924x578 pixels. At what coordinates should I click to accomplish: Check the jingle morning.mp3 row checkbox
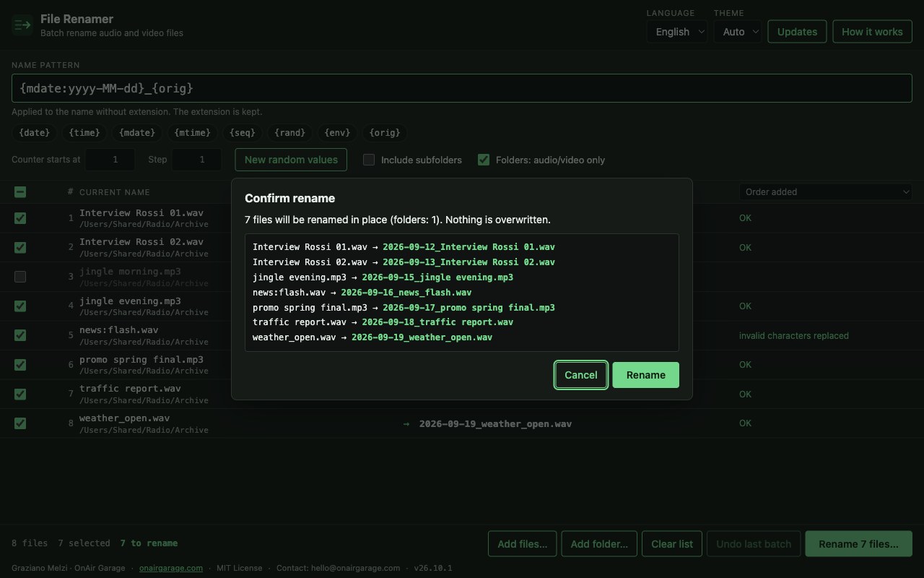(x=20, y=277)
